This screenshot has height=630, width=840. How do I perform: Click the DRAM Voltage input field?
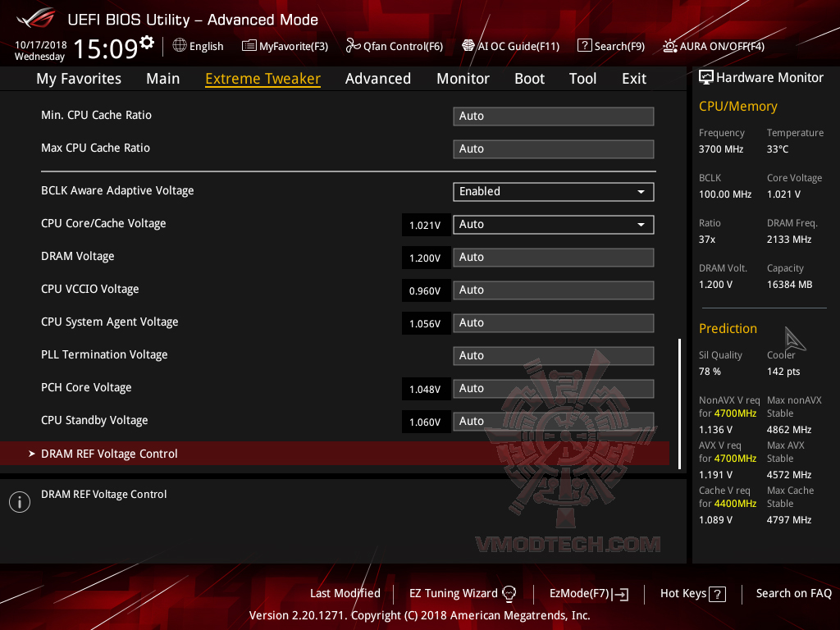click(x=554, y=257)
